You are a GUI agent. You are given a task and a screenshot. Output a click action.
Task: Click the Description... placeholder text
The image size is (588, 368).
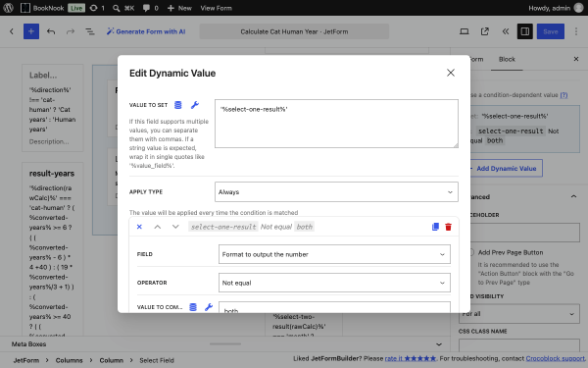tap(49, 141)
